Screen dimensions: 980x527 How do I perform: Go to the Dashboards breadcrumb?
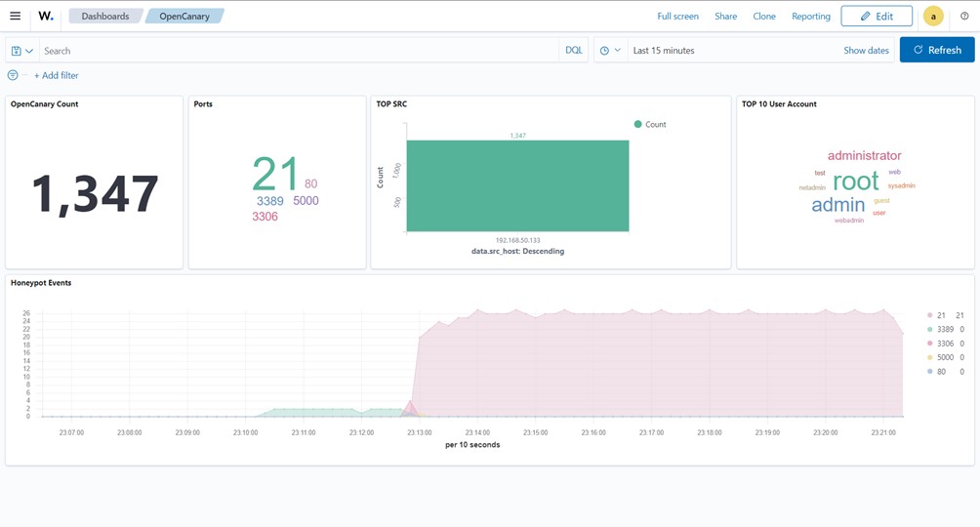click(x=104, y=16)
